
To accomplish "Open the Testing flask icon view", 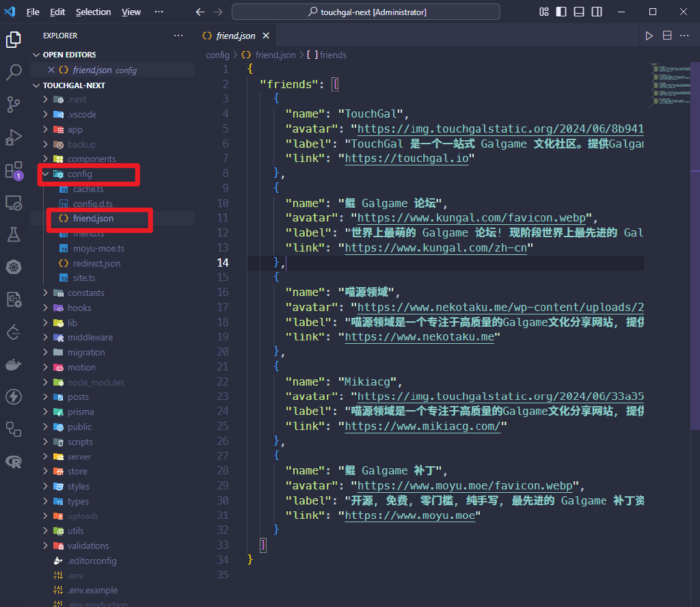I will pos(14,234).
